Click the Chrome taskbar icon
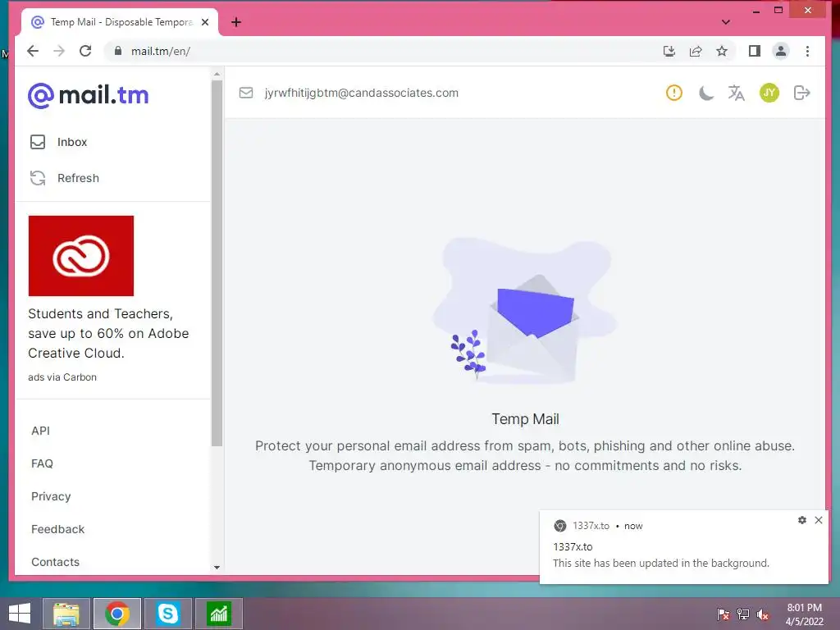The height and width of the screenshot is (630, 840). [x=117, y=614]
